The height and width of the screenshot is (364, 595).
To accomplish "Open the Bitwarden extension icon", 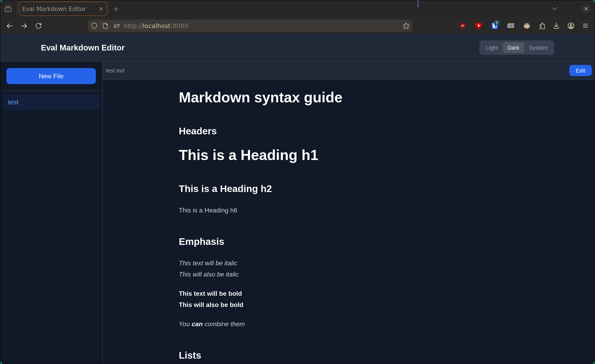I will (495, 26).
